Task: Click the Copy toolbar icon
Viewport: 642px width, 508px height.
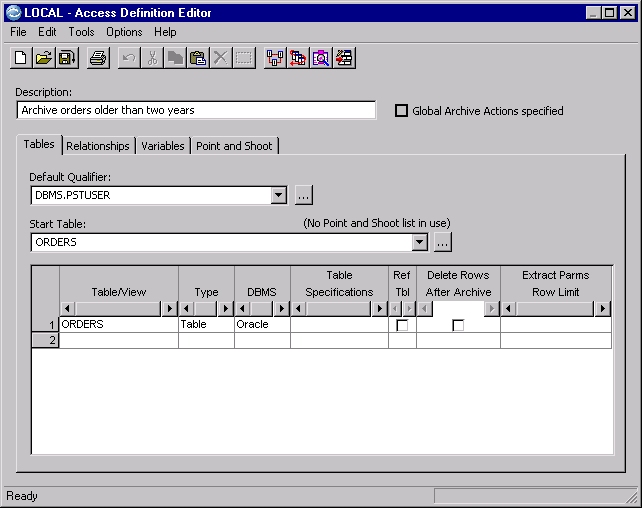Action: [175, 58]
